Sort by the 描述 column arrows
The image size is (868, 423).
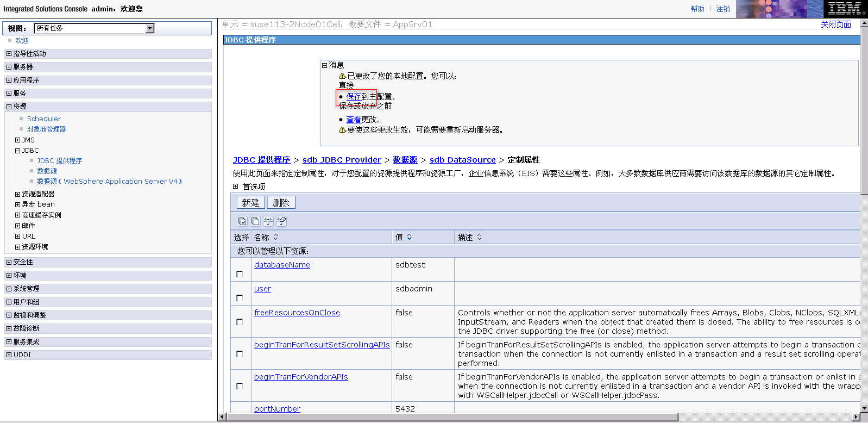pos(479,237)
